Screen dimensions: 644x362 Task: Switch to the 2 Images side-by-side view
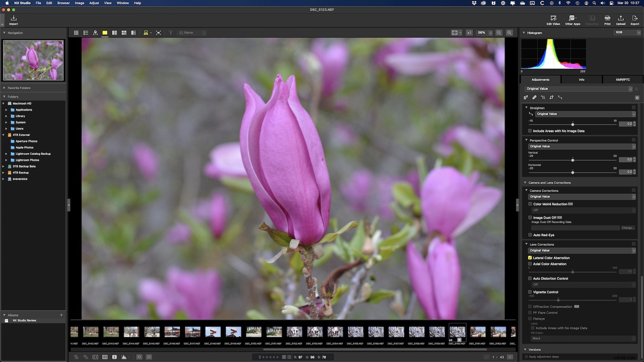pyautogui.click(x=114, y=33)
